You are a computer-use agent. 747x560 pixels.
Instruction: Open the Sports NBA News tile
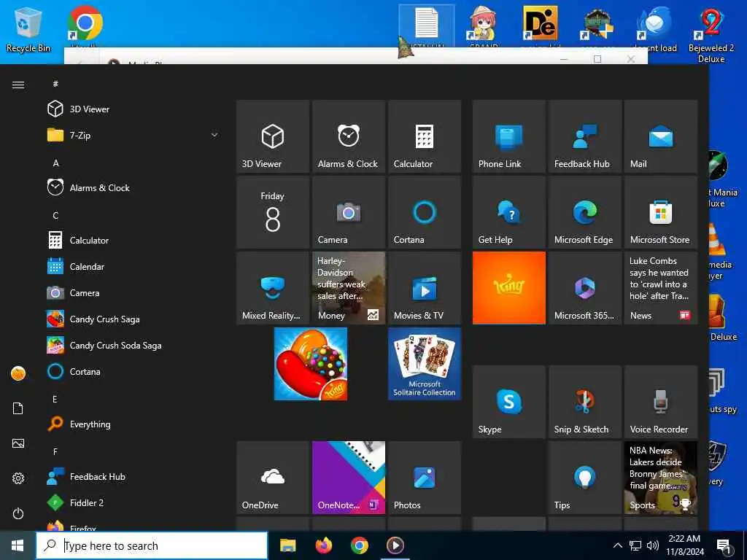point(660,477)
